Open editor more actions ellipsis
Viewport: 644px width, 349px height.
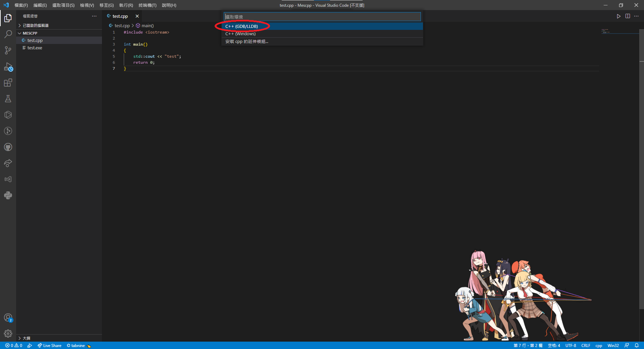(x=636, y=16)
